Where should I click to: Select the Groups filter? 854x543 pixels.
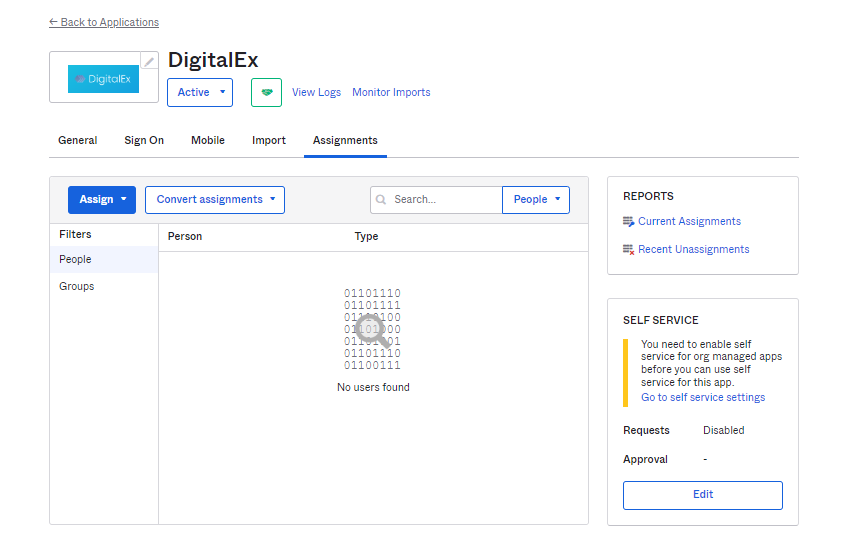[77, 287]
